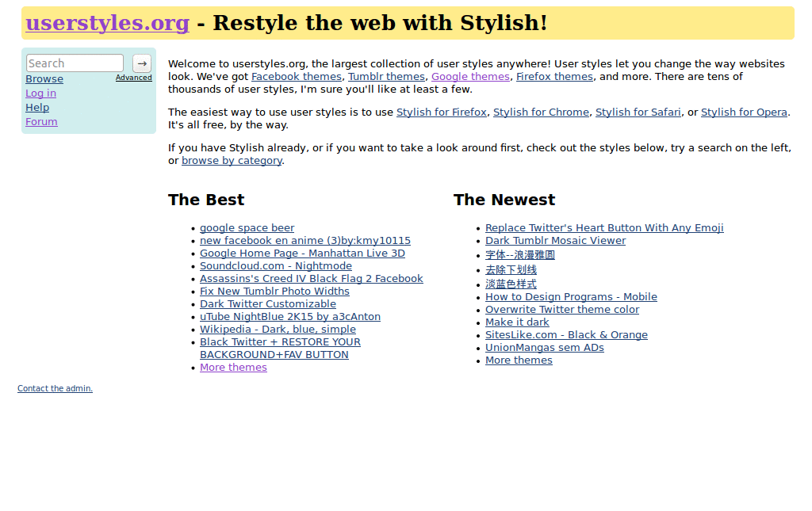Open How to Design Programs - Mobile
The height and width of the screenshot is (511, 812).
571,297
